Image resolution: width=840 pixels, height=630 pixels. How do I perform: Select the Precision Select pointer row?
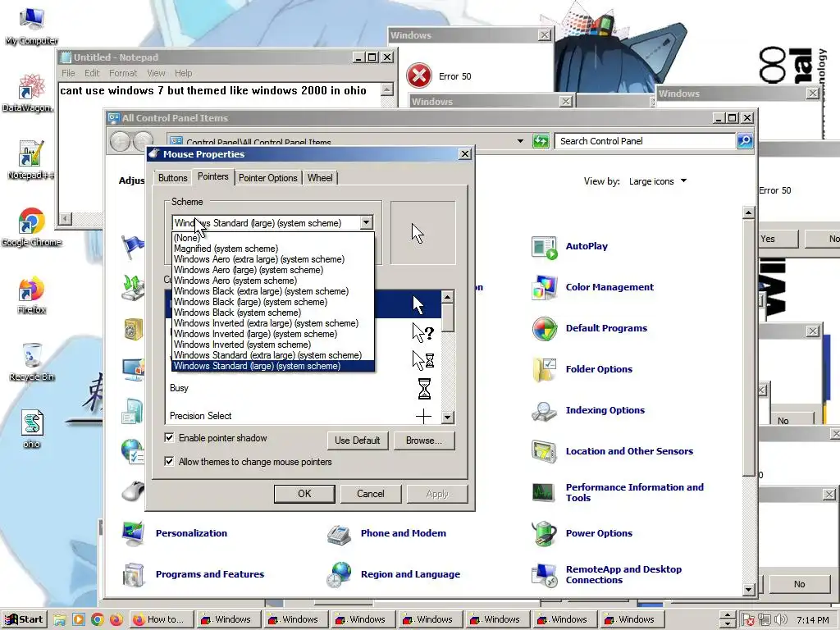point(304,416)
